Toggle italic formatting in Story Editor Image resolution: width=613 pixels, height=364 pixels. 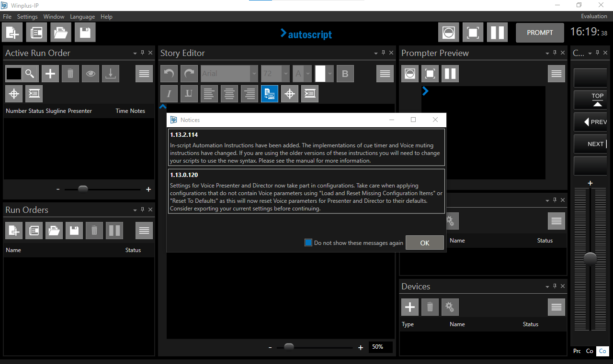point(169,94)
